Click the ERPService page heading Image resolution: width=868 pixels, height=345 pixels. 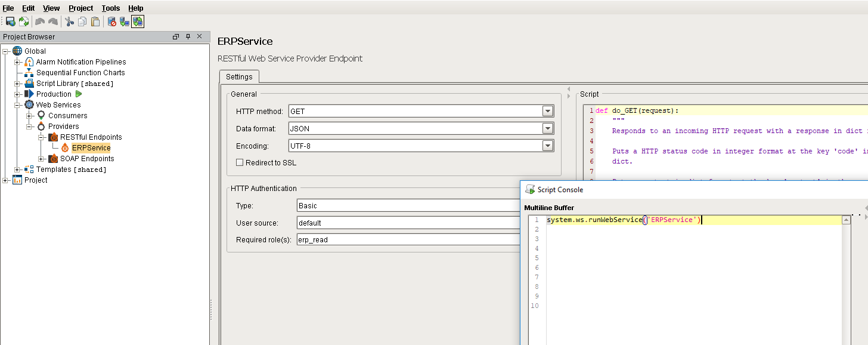tap(245, 41)
